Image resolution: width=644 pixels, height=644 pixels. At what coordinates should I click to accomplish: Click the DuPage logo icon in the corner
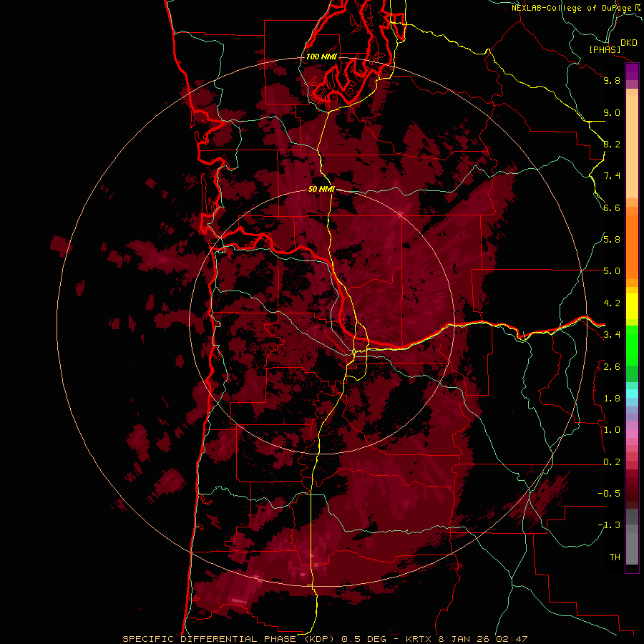[638, 7]
